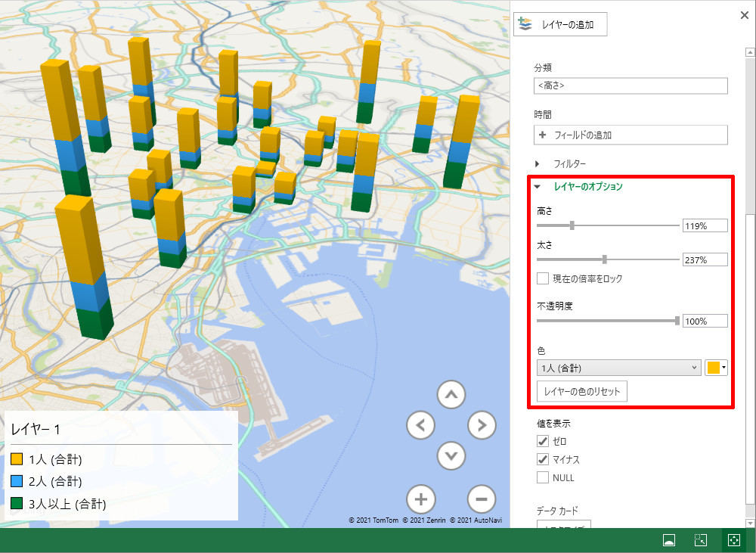Viewport: 756px width, 553px height.
Task: Click the 高さ percentage input field
Action: [x=705, y=225]
